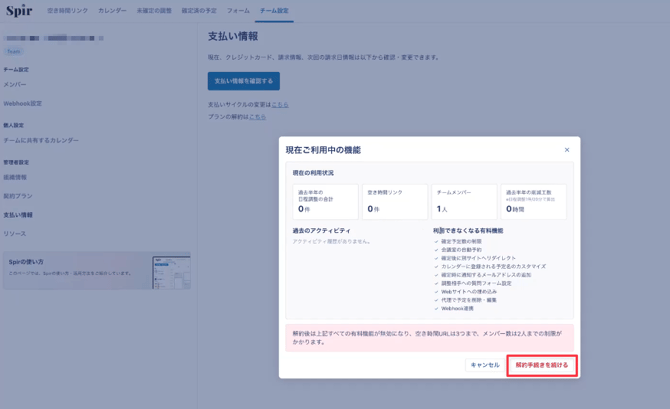The image size is (670, 409).
Task: Click the Spirの使い方 guide thumbnail
Action: pyautogui.click(x=170, y=271)
